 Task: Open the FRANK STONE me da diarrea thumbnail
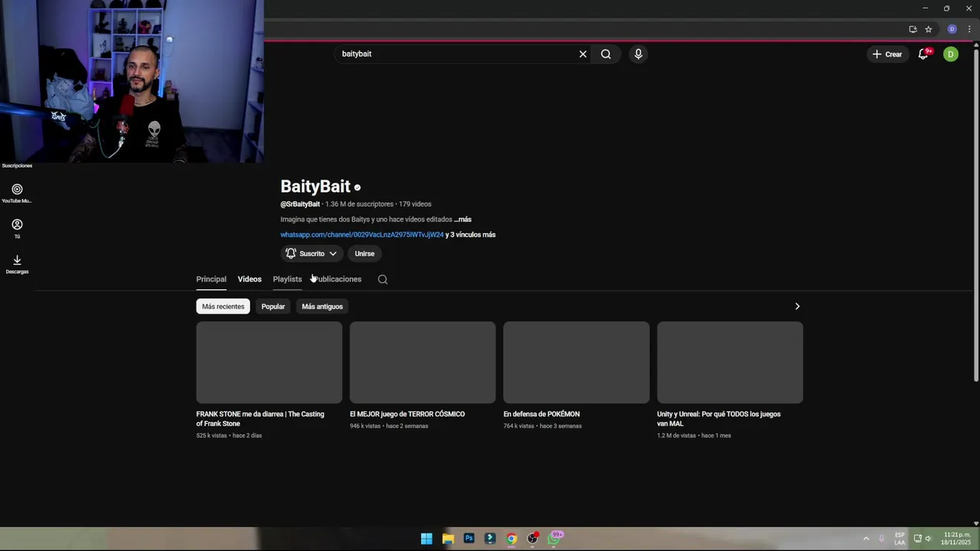tap(269, 362)
